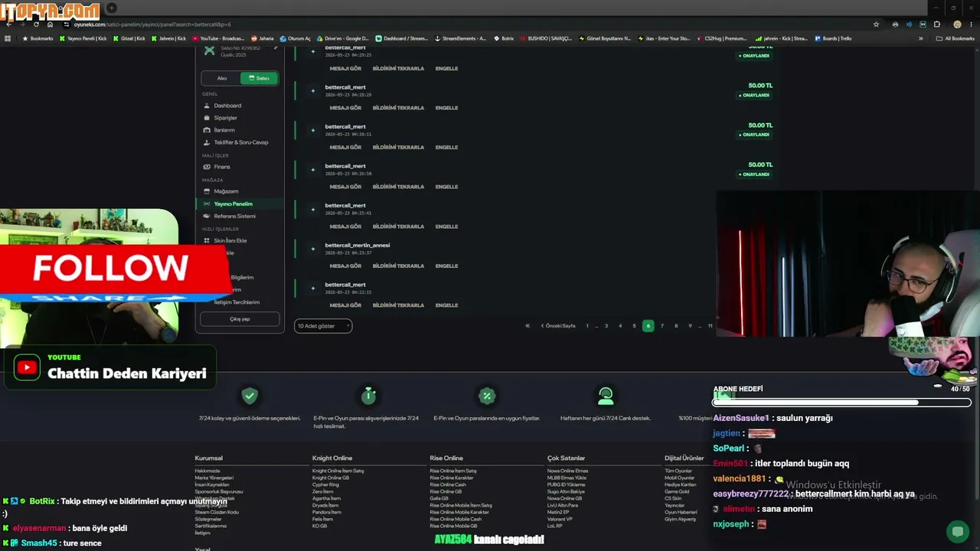This screenshot has height=551, width=980.
Task: Click the live support headset icon
Action: pyautogui.click(x=606, y=396)
